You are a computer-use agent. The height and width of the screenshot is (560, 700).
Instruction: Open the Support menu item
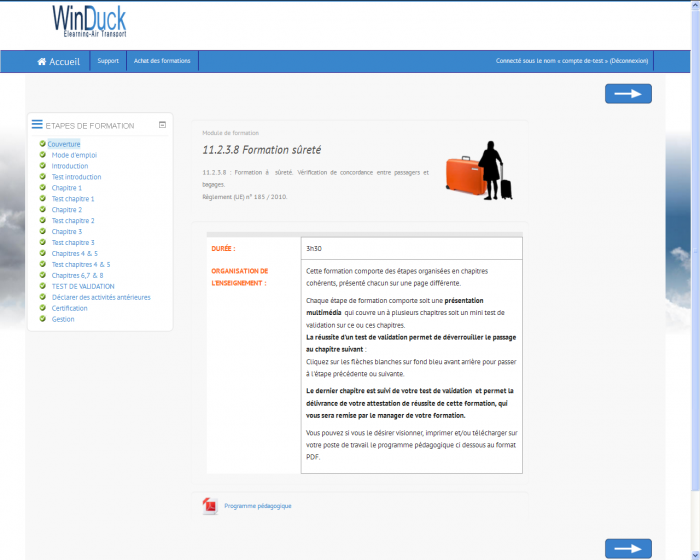(x=108, y=61)
